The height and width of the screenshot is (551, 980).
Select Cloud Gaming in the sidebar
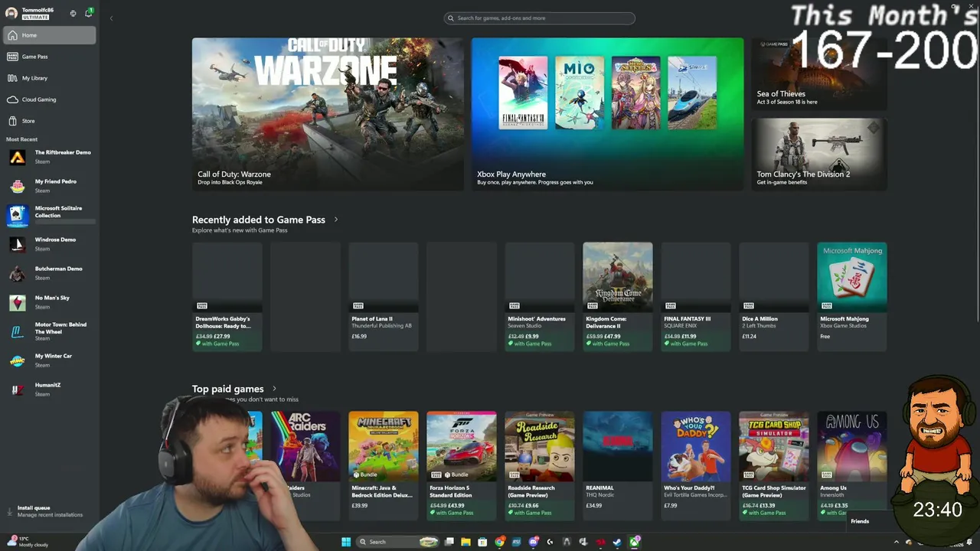click(50, 99)
